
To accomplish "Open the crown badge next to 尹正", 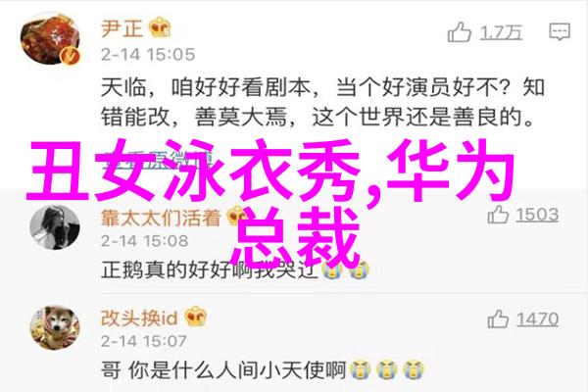I will [160, 27].
